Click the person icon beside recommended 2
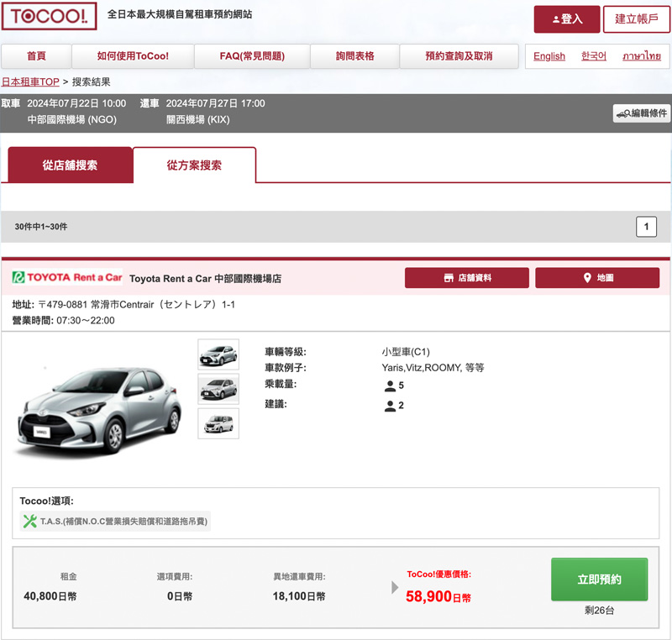The height and width of the screenshot is (640, 672). point(390,406)
